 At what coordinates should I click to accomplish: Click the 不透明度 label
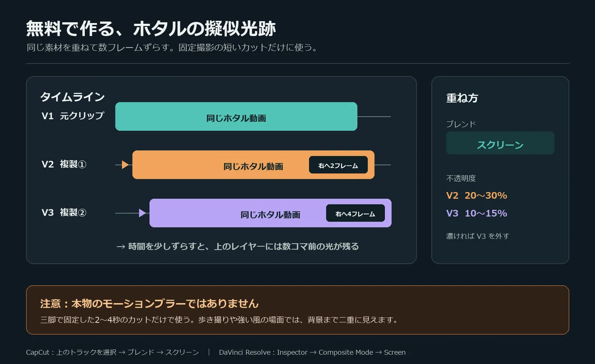pos(461,178)
